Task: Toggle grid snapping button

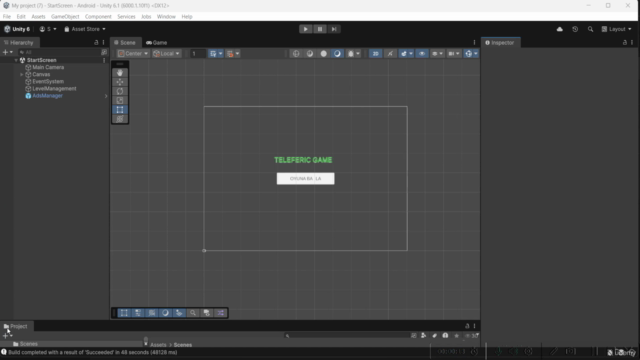Action: pos(213,53)
